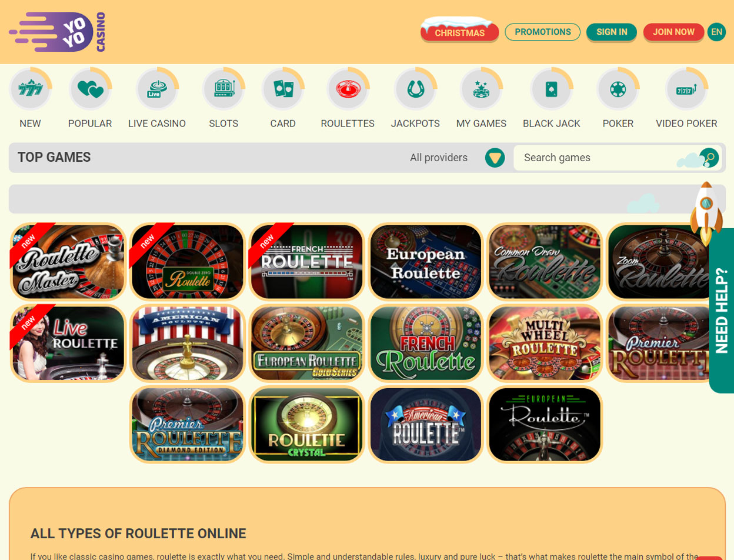Select the Slots machine icon

(x=223, y=89)
